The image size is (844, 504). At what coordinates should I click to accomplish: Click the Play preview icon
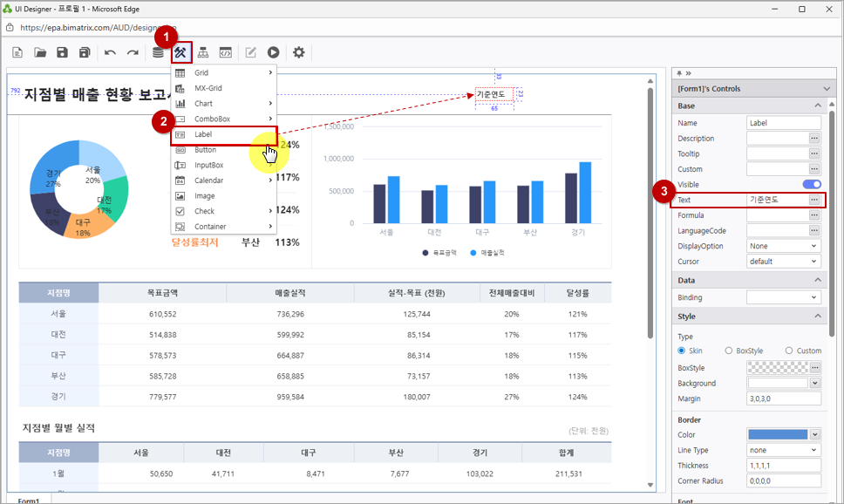coord(274,52)
